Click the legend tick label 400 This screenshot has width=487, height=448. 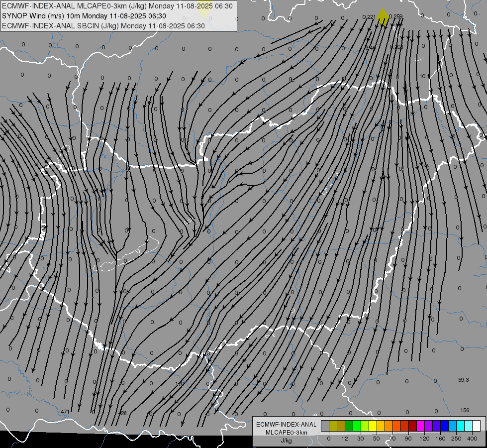point(472,439)
